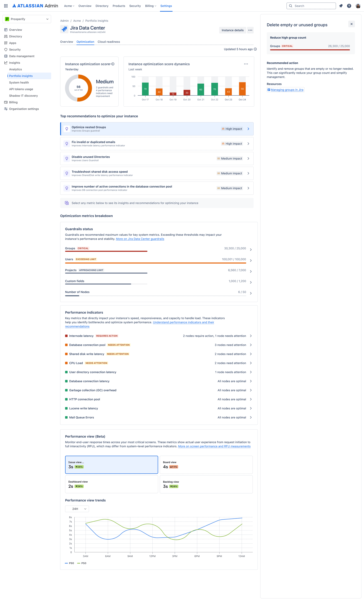Go to Shadow IT discovery in sidebar
Image resolution: width=364 pixels, height=601 pixels.
[x=23, y=96]
